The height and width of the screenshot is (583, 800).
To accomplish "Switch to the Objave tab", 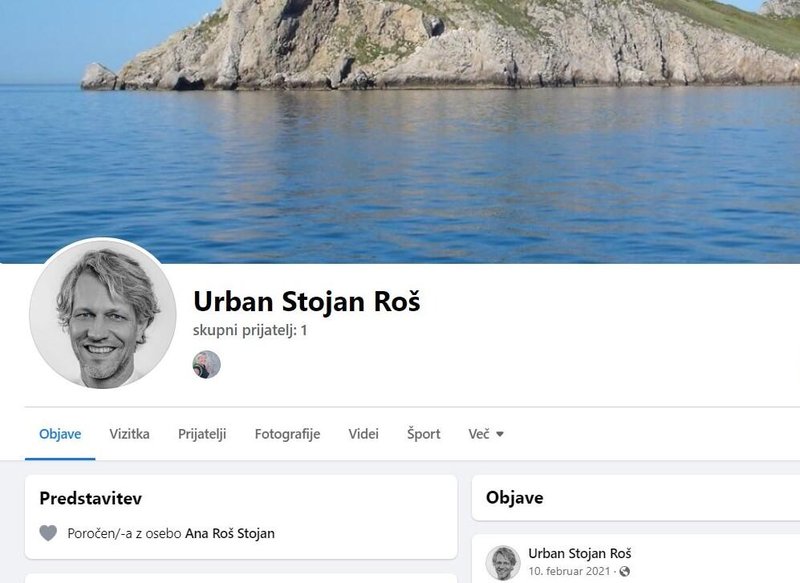I will coord(60,434).
